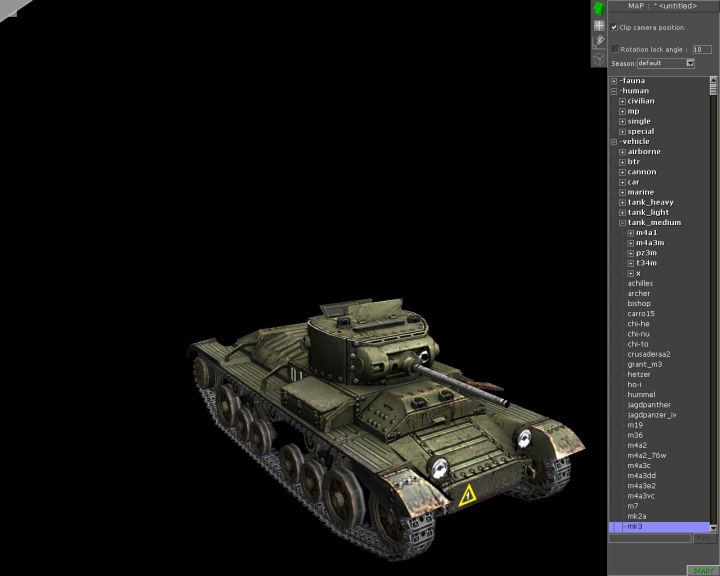This screenshot has height=576, width=720.
Task: Select the crusaderaa2 tank entry
Action: (649, 354)
